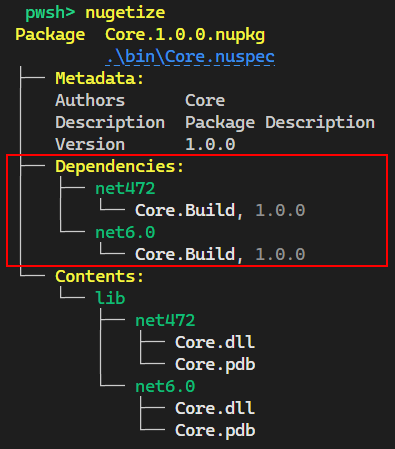Click net472 folder under lib
Image resolution: width=395 pixels, height=449 pixels.
coord(165,320)
